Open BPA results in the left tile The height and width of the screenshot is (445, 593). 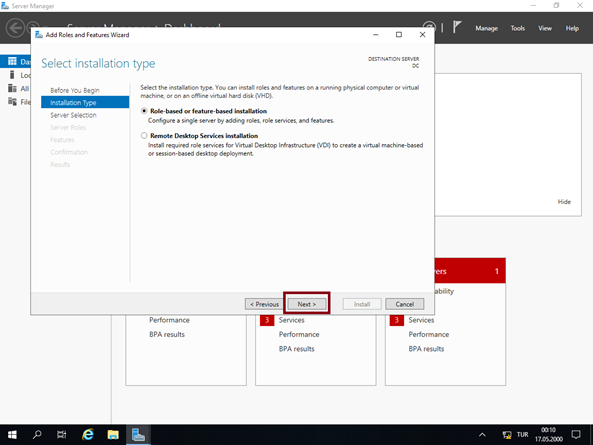coord(167,334)
